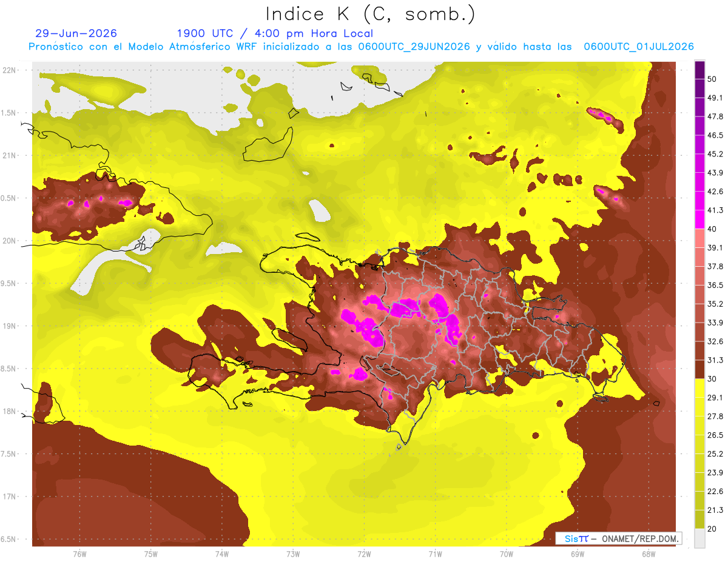Click the colorbar value '41.3'
The image size is (728, 562).
715,210
